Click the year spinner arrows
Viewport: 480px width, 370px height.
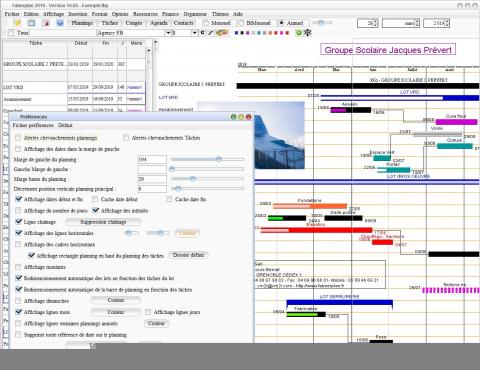point(447,23)
